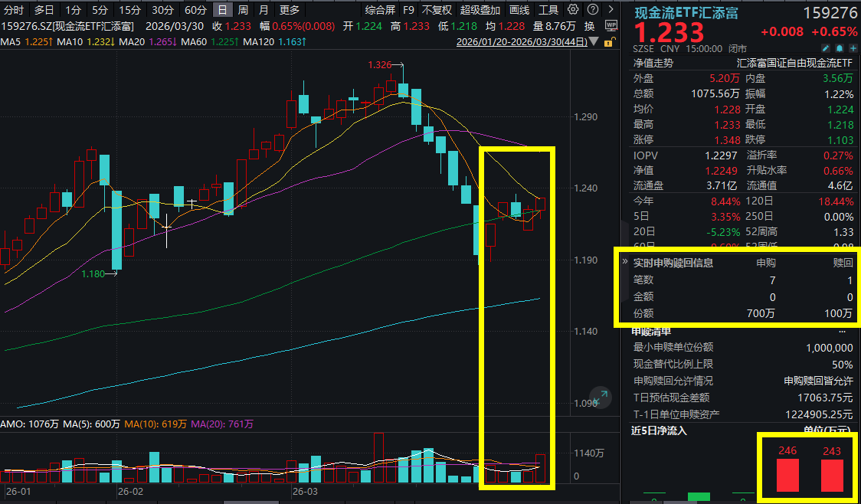Open 画线 drawing tools
Viewport: 861px width, 504px height.
pyautogui.click(x=519, y=9)
